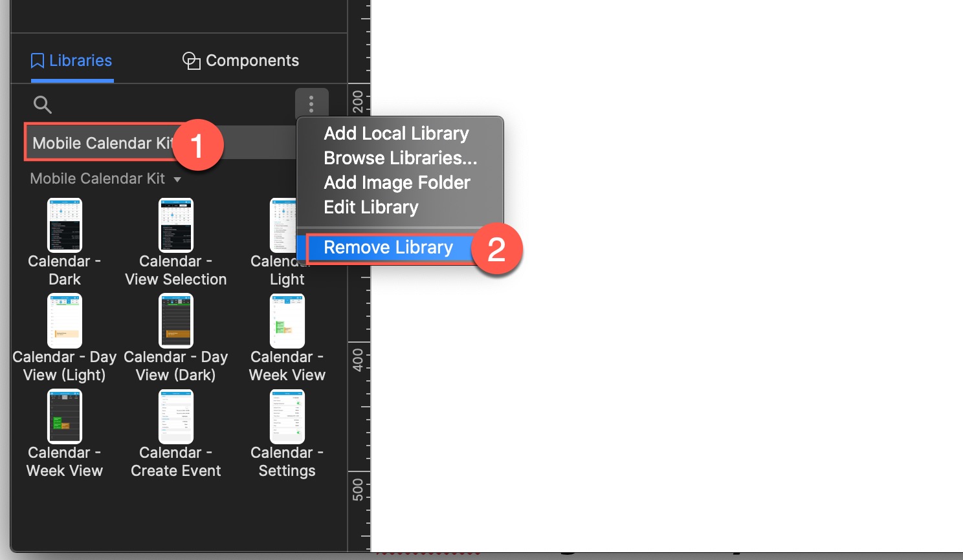This screenshot has width=963, height=560.
Task: Click the Components panel icon
Action: (x=192, y=60)
